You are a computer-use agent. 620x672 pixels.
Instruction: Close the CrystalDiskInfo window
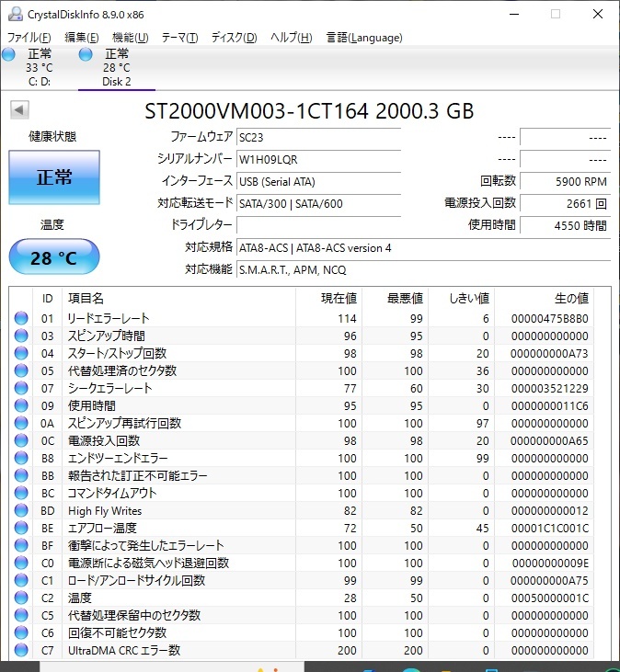click(598, 14)
